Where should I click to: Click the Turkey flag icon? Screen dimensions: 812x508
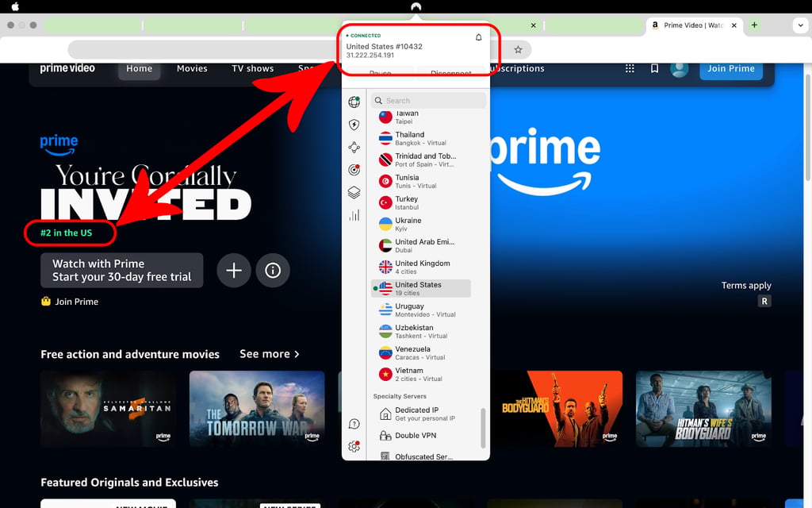tap(385, 202)
